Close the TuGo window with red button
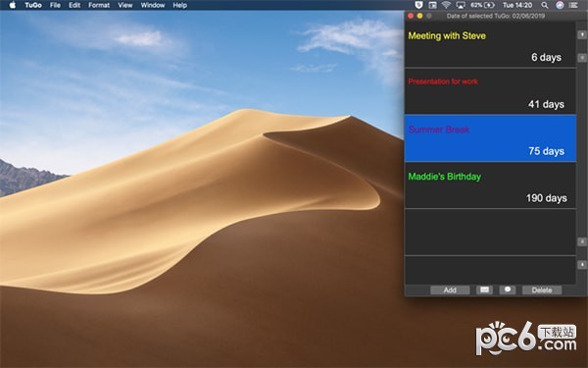 (x=411, y=16)
